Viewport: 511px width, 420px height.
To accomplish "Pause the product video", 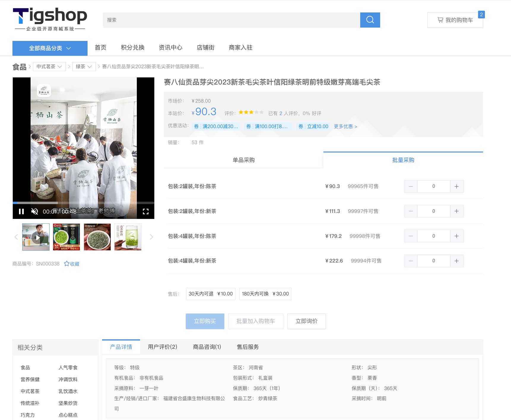I will [21, 211].
